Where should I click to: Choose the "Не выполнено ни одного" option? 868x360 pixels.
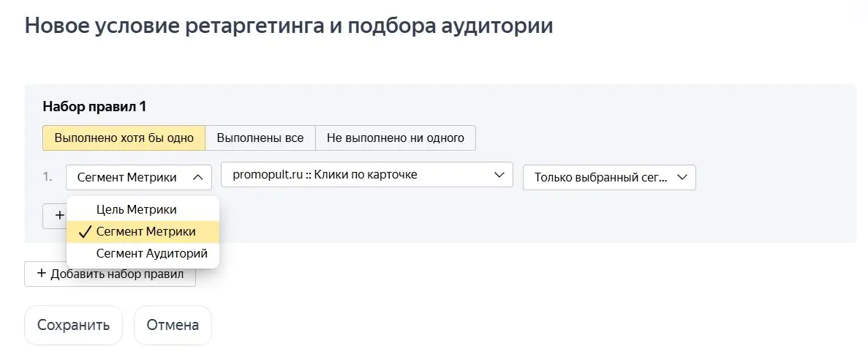coord(396,138)
